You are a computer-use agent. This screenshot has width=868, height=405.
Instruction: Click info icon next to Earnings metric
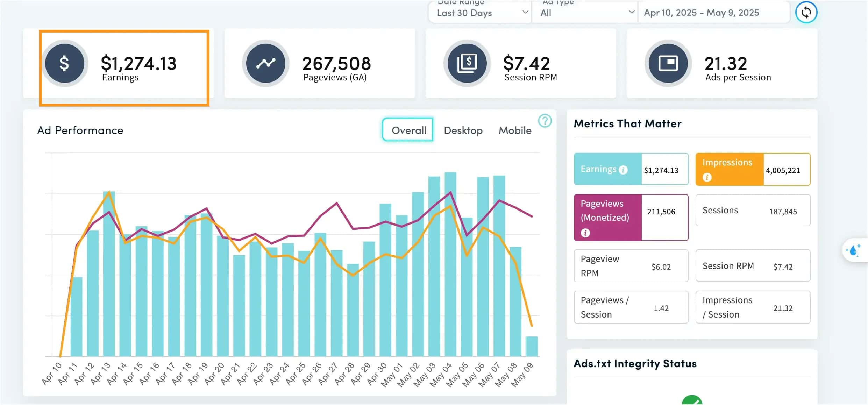623,170
